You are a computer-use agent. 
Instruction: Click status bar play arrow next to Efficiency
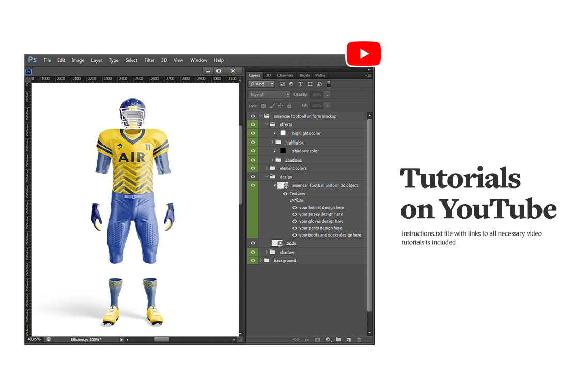[x=121, y=339]
